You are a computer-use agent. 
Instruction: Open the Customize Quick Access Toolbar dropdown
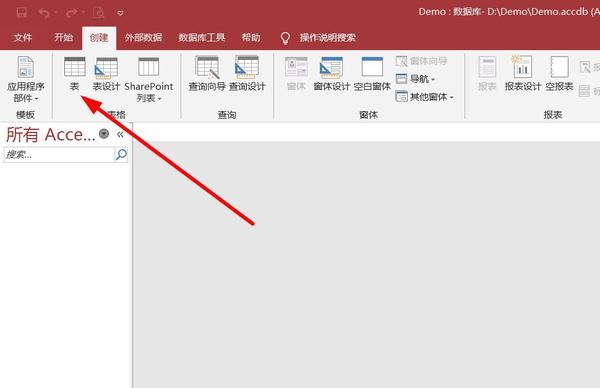[x=120, y=13]
